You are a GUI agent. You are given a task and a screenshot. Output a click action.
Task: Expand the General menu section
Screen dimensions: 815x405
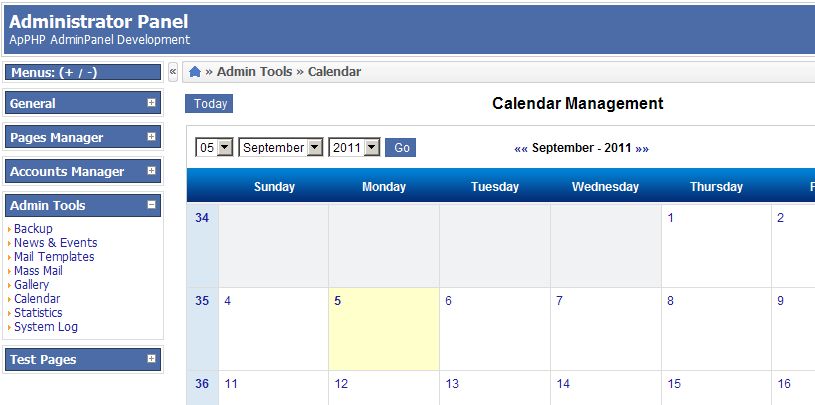(151, 103)
